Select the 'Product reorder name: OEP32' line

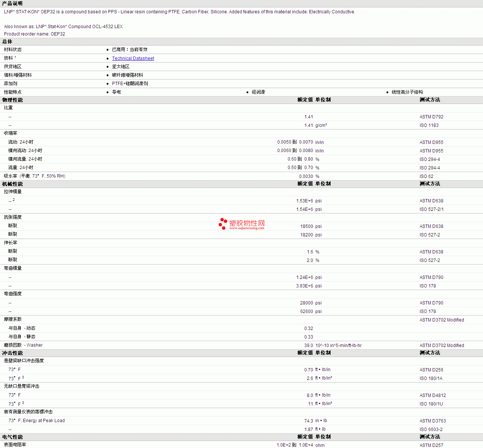[x=34, y=34]
